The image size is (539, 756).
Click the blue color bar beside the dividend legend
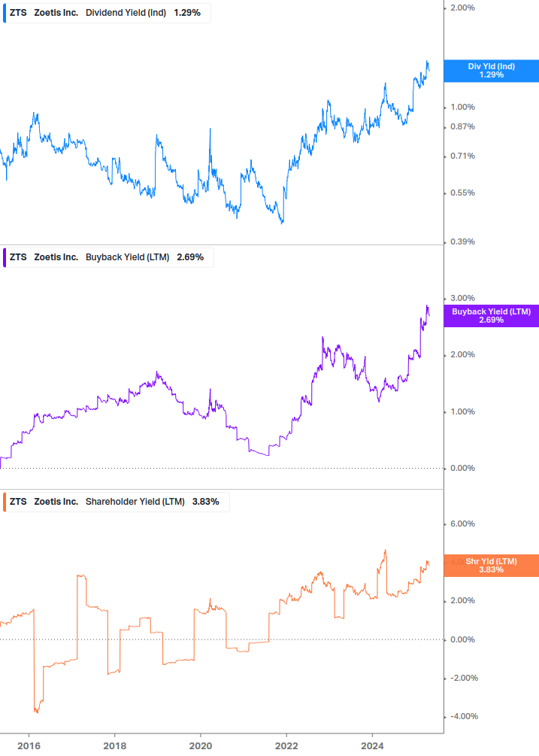(5, 13)
